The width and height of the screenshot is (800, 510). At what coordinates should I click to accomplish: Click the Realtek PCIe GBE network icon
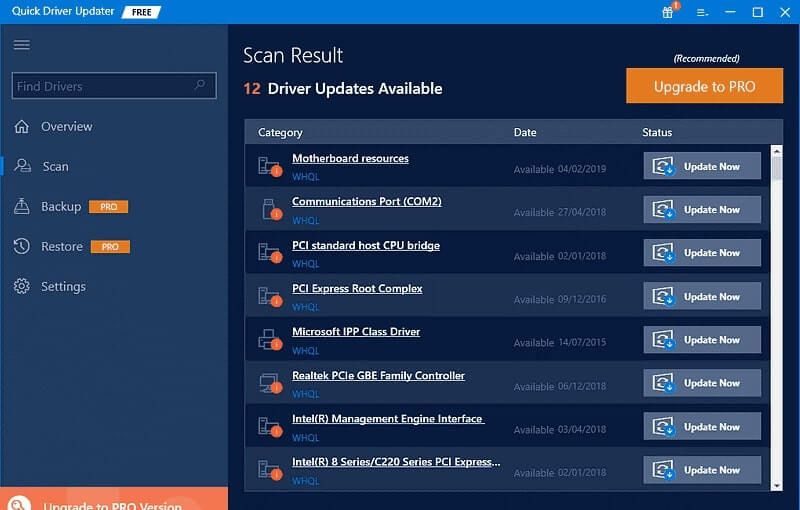[x=270, y=383]
